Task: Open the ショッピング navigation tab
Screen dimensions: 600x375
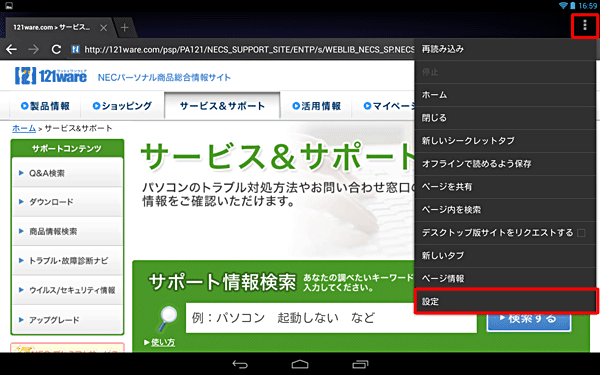Action: coord(122,106)
